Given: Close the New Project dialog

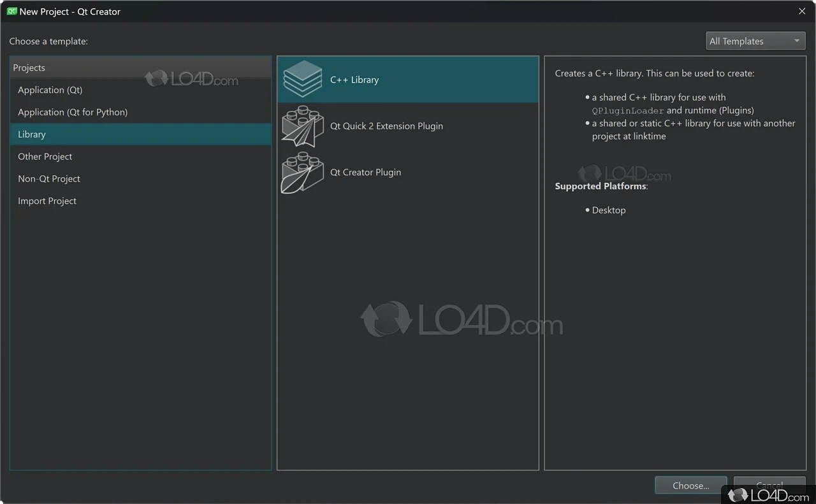Looking at the screenshot, I should tap(802, 11).
